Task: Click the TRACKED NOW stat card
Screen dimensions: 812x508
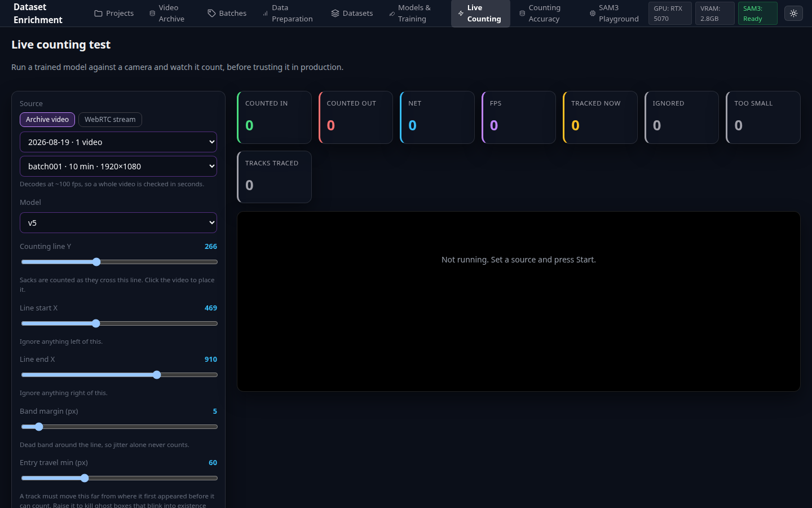Action: pyautogui.click(x=600, y=117)
